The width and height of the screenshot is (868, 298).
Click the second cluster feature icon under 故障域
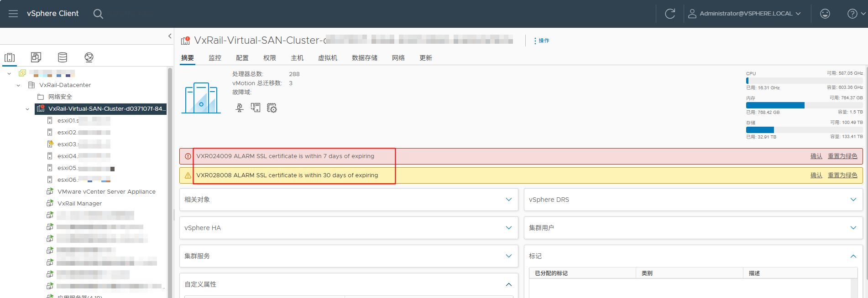pos(256,108)
